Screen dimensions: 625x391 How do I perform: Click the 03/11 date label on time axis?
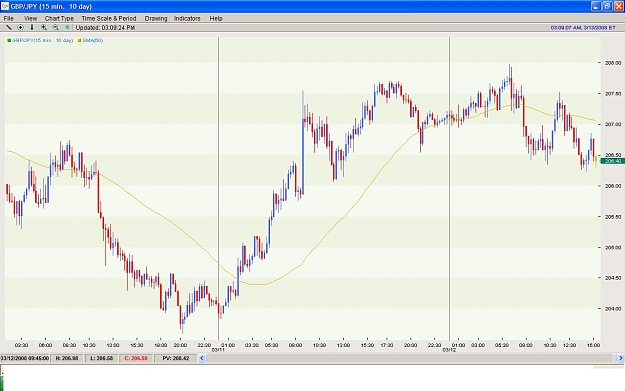(218, 350)
